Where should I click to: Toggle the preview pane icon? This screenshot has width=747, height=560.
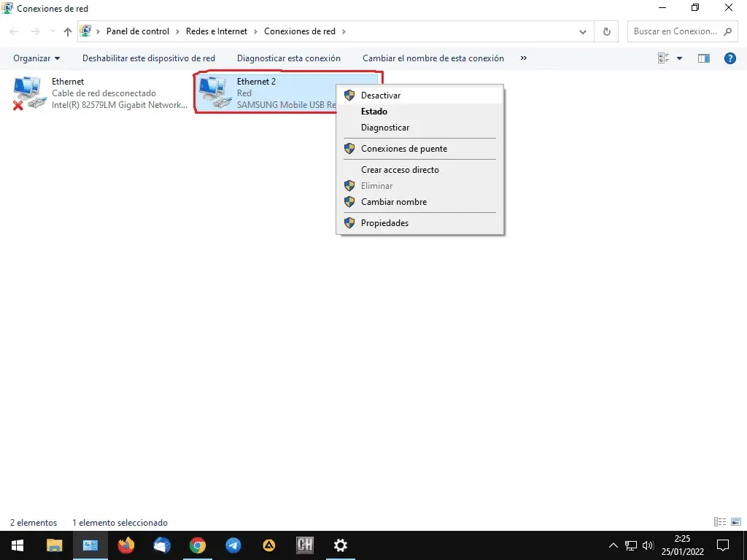tap(704, 58)
